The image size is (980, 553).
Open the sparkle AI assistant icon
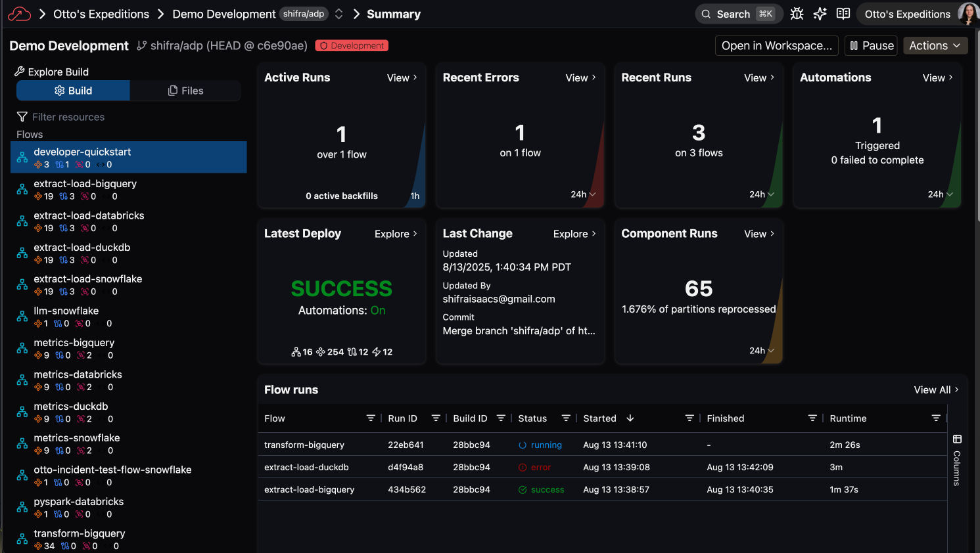pos(820,14)
